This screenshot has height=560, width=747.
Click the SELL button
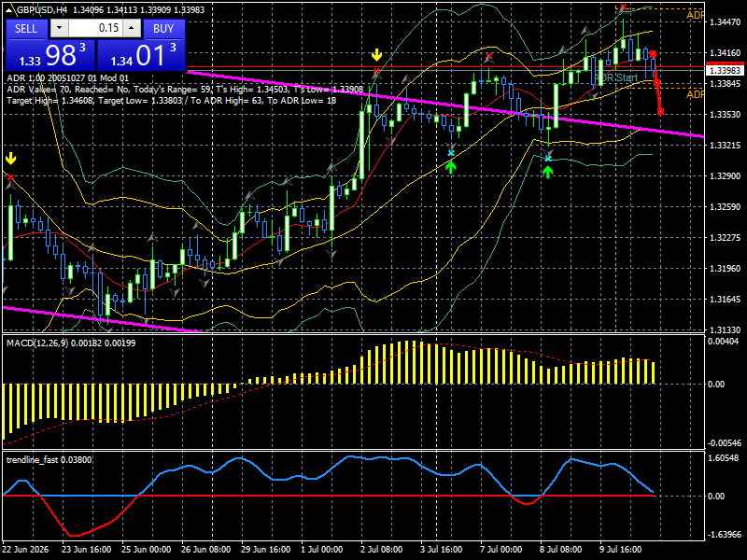coord(26,29)
